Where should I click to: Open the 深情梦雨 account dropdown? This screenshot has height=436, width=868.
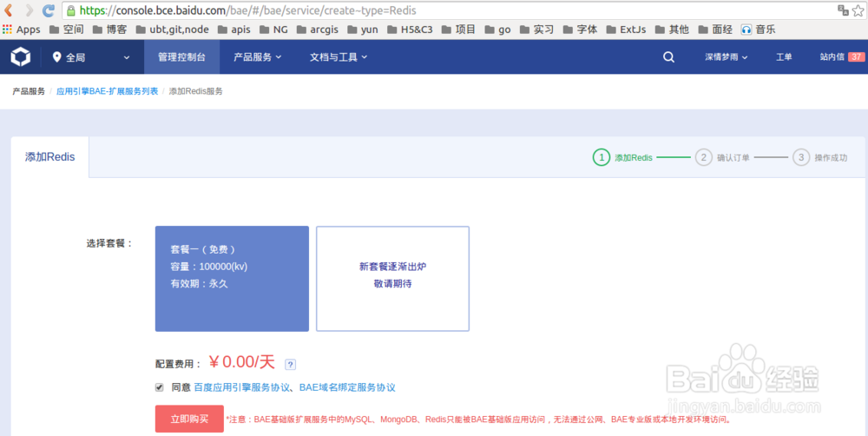tap(726, 57)
